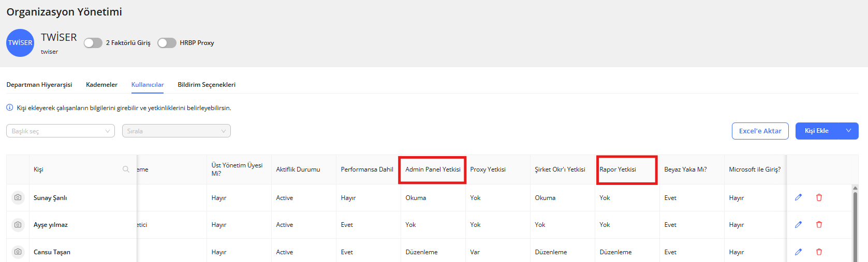
Task: Expand Kişi Ekle dropdown arrow
Action: click(x=848, y=131)
